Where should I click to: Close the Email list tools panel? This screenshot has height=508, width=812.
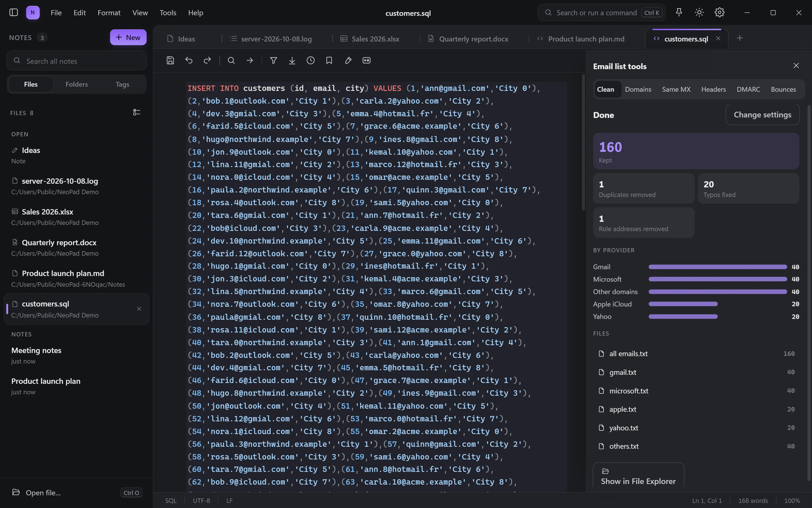[796, 65]
